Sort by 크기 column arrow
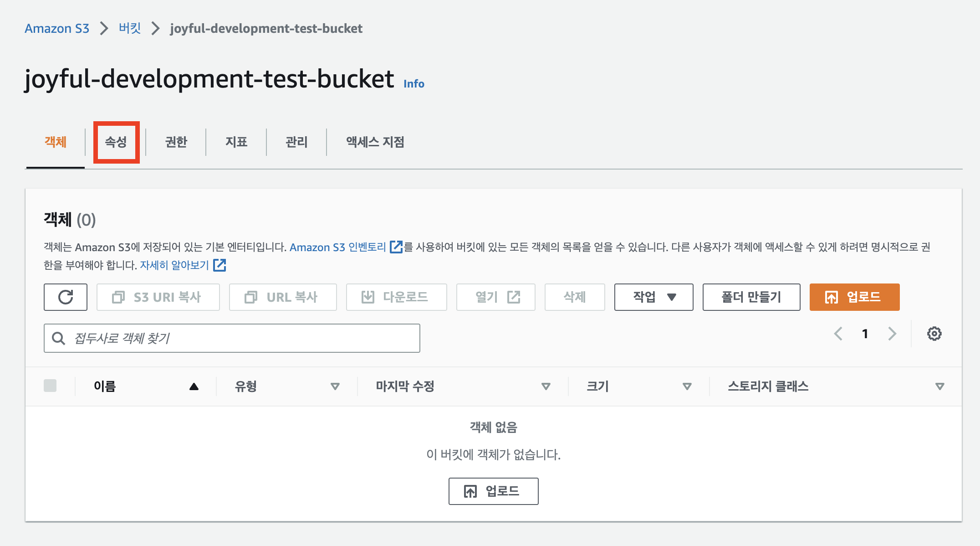The width and height of the screenshot is (980, 546). (687, 386)
